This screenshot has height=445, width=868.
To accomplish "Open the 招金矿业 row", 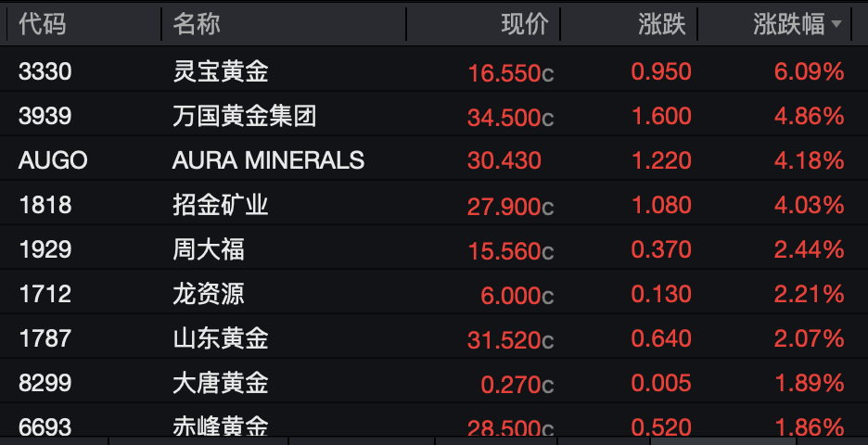I will (434, 203).
